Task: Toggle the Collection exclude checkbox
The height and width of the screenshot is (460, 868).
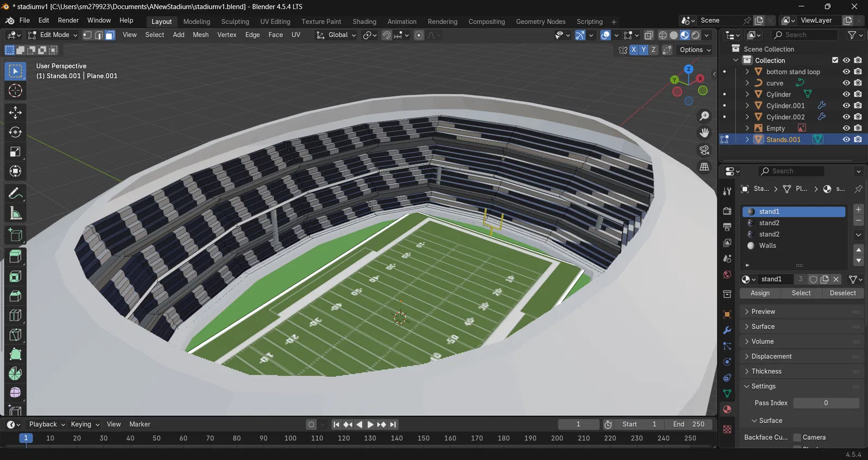Action: click(835, 60)
